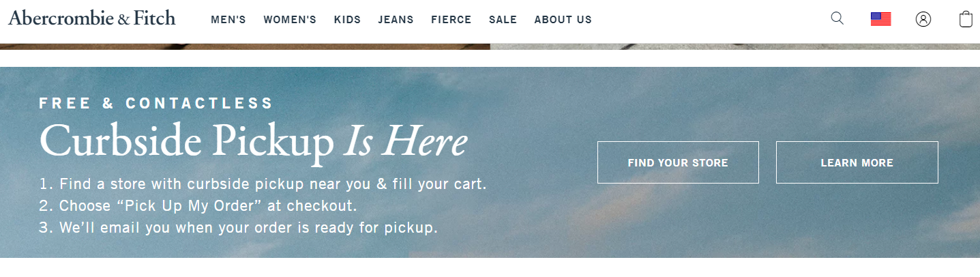Open the Women's menu

pyautogui.click(x=290, y=20)
